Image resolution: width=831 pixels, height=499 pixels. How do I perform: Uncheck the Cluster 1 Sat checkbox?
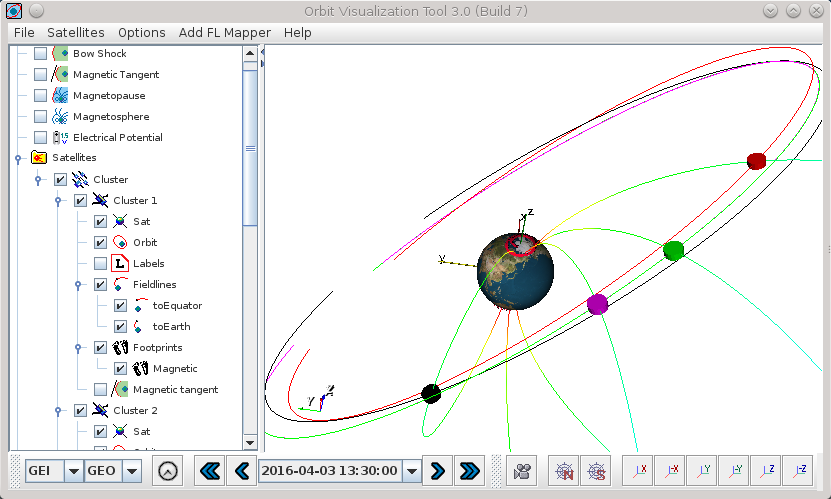point(100,221)
